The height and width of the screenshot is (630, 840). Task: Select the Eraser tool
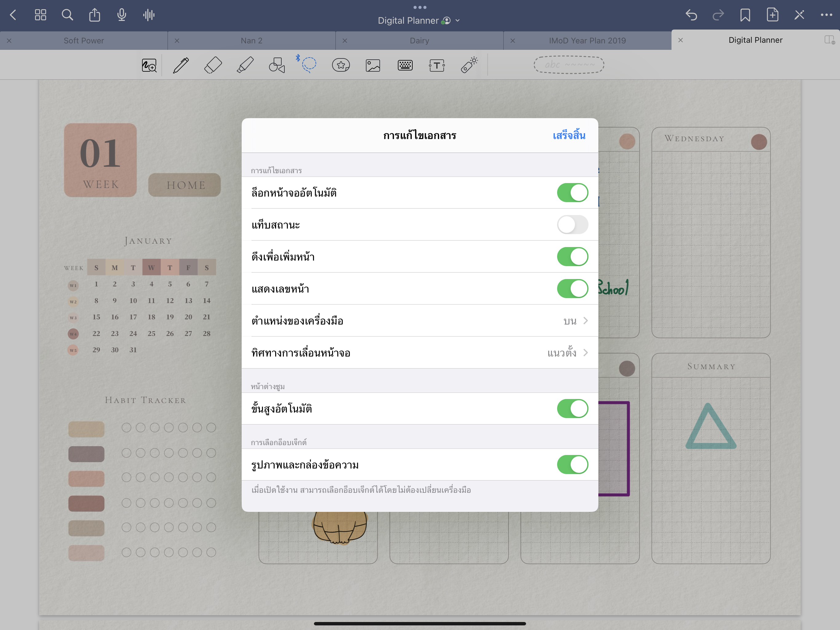click(x=213, y=65)
